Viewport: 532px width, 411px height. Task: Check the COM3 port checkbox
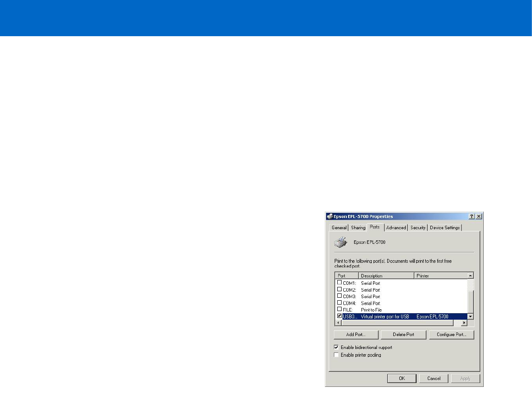pyautogui.click(x=339, y=296)
